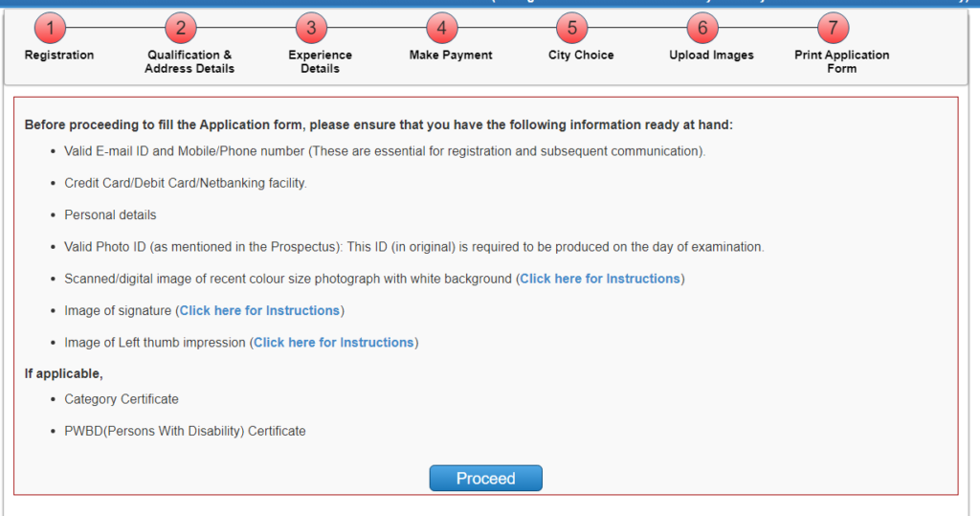Select step 5 City Choice circle
Viewport: 980px width, 516px height.
point(572,28)
